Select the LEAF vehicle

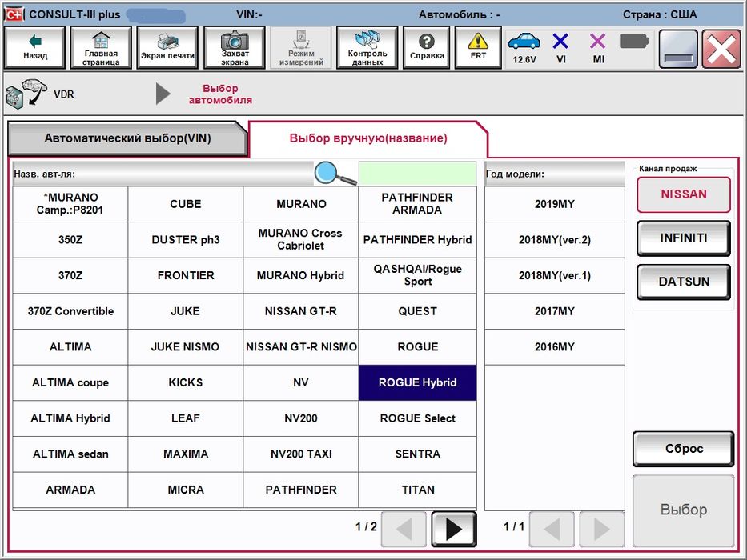pos(185,418)
